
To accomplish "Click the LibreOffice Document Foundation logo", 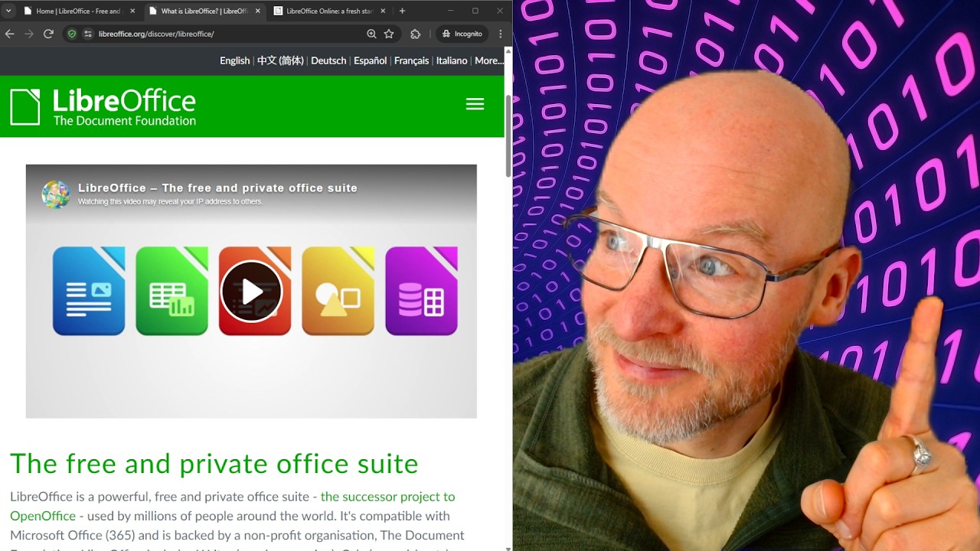I will (103, 107).
